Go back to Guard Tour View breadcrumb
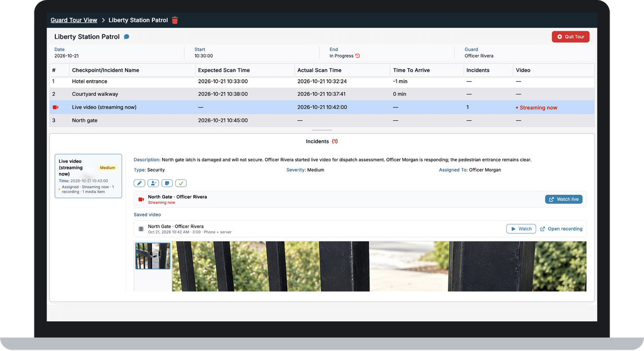This screenshot has height=351, width=644. pyautogui.click(x=74, y=20)
